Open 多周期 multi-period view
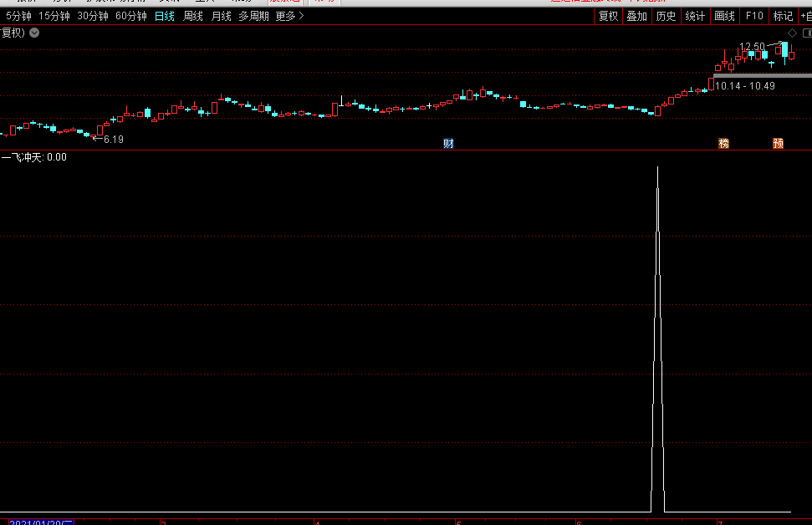Image resolution: width=812 pixels, height=525 pixels. pyautogui.click(x=253, y=16)
